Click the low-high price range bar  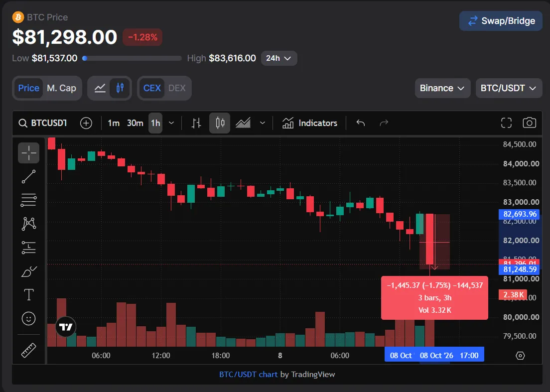[132, 58]
